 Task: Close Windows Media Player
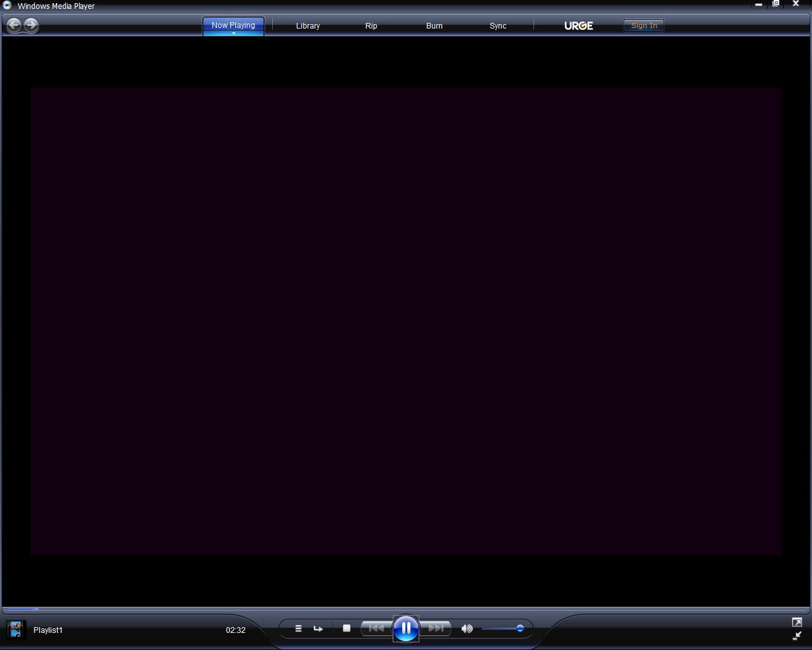click(x=796, y=4)
